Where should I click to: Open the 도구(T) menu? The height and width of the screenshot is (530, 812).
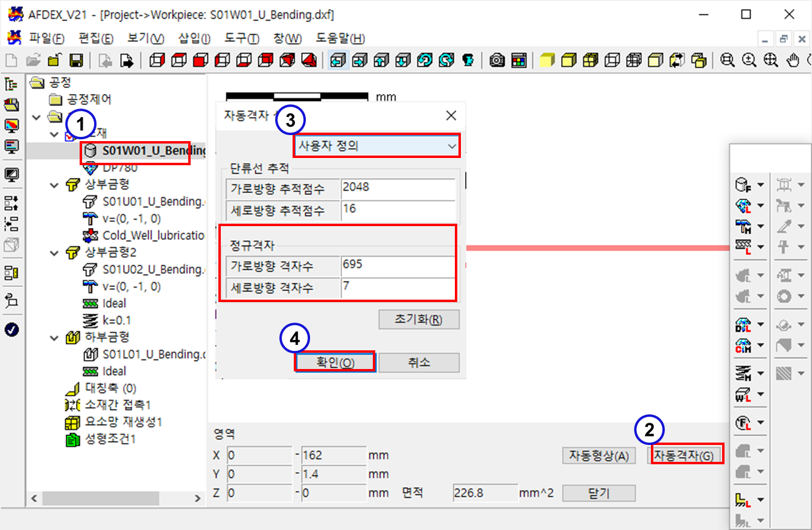(x=242, y=39)
